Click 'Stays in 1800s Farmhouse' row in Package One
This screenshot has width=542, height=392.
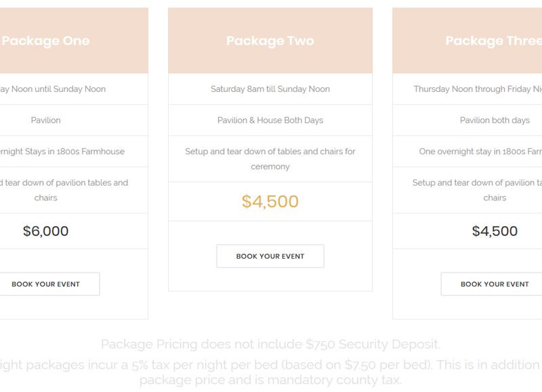tap(74, 151)
